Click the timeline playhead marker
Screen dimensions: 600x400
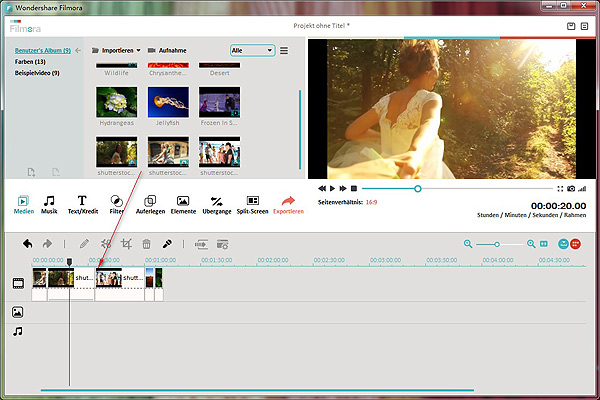pos(69,262)
